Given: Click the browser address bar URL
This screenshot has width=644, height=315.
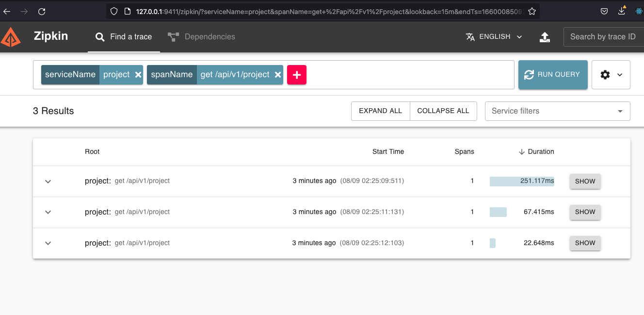Looking at the screenshot, I should click(329, 11).
